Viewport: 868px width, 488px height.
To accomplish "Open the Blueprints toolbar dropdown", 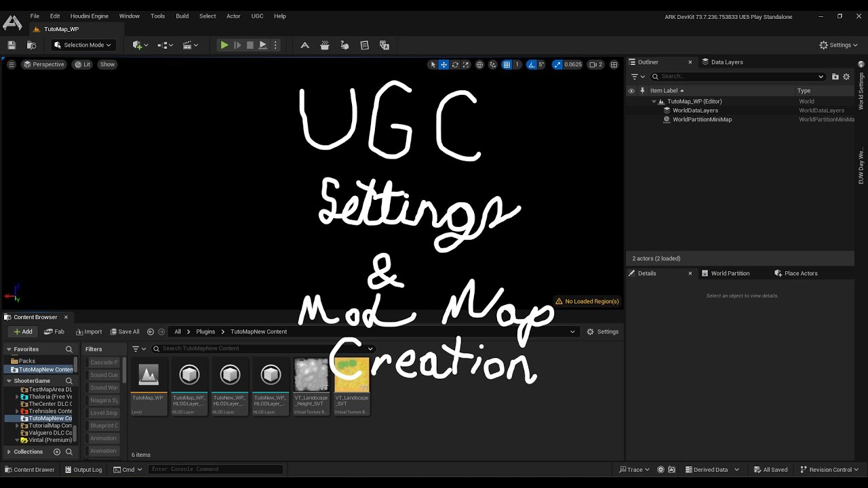I will pyautogui.click(x=165, y=45).
